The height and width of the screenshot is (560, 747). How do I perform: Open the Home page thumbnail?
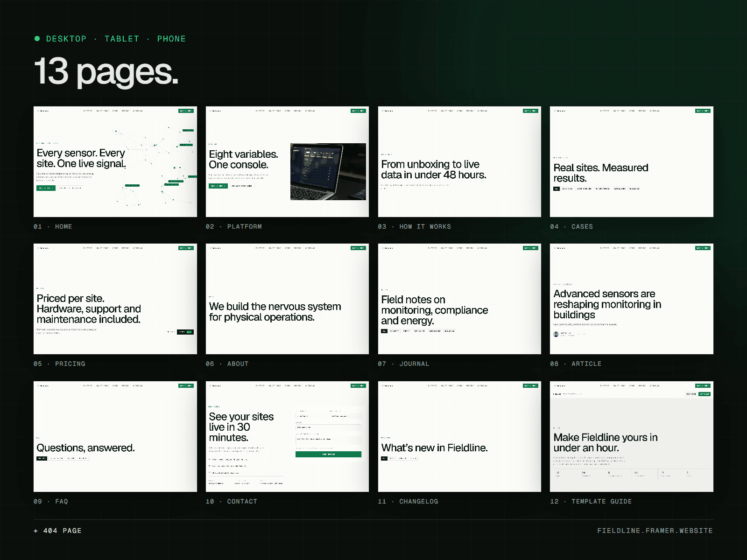coord(115,161)
